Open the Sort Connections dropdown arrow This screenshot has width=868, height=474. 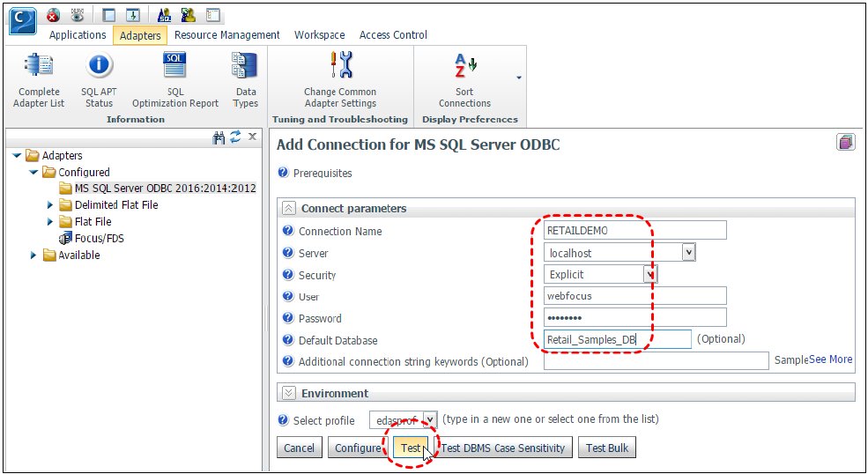519,78
